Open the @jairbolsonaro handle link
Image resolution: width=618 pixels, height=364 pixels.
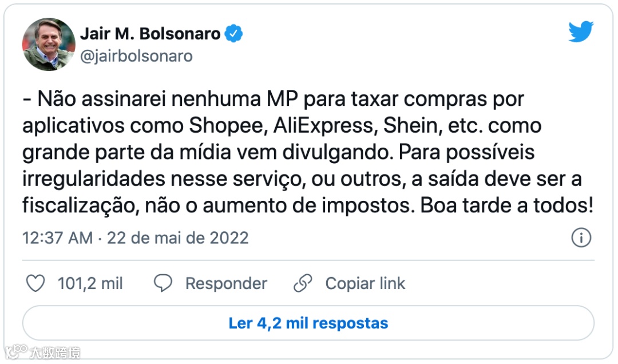click(x=136, y=56)
